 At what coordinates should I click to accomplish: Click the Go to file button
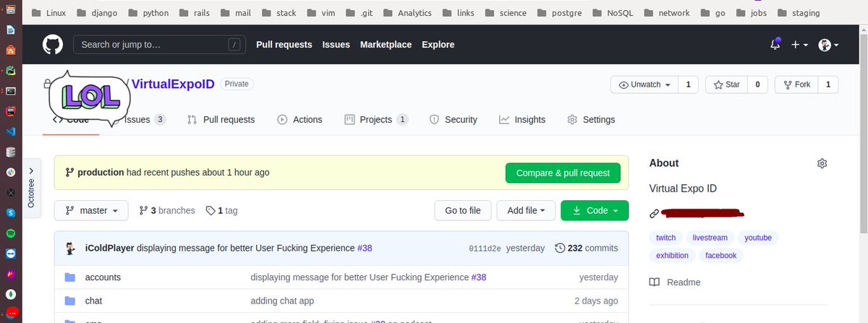point(463,210)
